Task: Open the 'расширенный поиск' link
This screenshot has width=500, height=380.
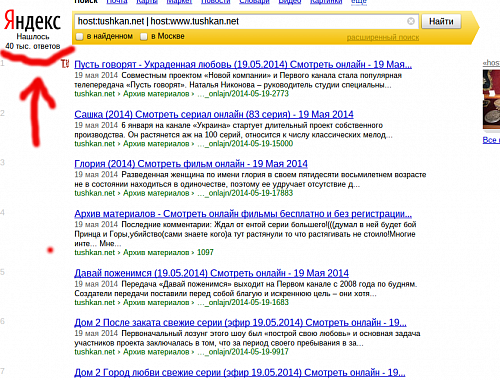Action: click(383, 37)
